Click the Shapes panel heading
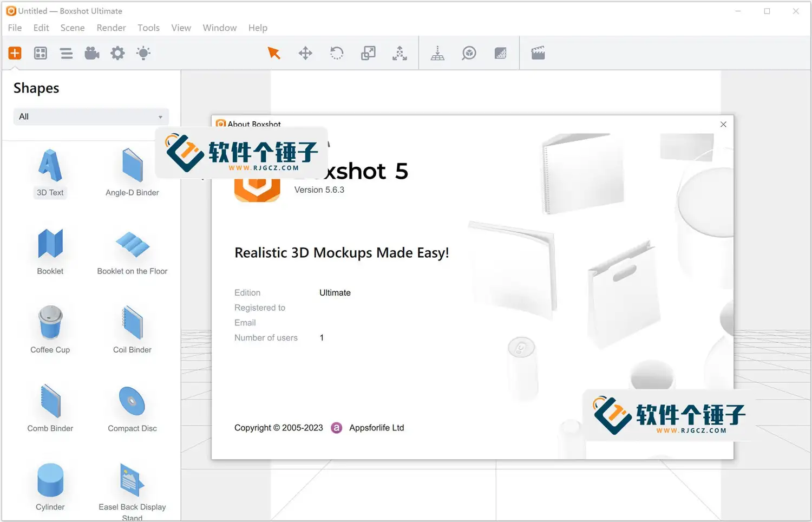Screen dimensions: 812x522 point(36,88)
